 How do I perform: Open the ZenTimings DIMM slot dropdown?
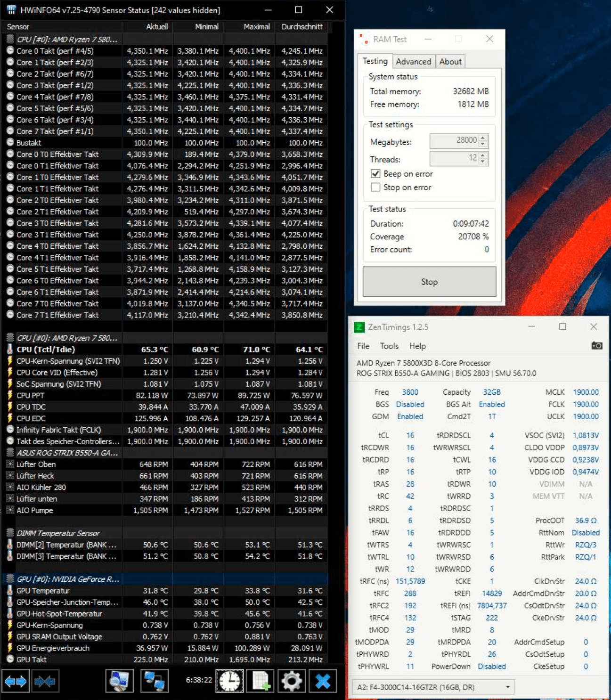tap(432, 687)
